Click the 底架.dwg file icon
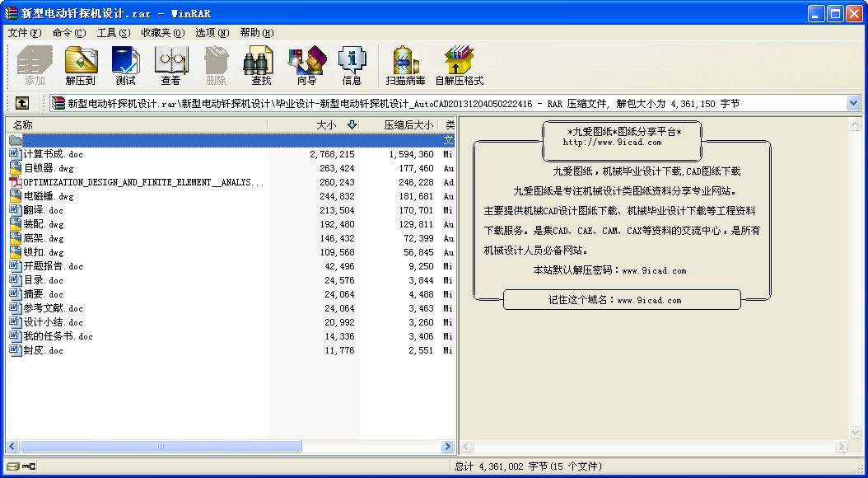The width and height of the screenshot is (868, 478). [16, 238]
